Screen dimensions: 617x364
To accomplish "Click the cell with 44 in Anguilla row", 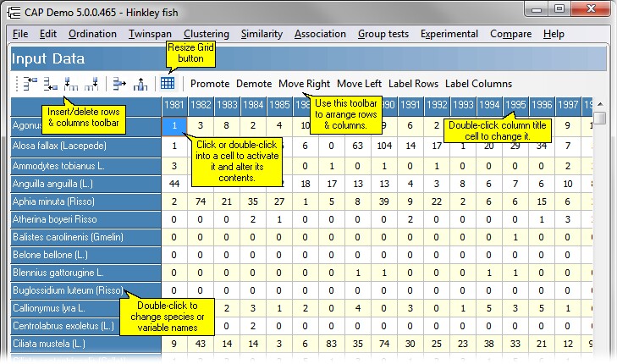I will pyautogui.click(x=174, y=184).
